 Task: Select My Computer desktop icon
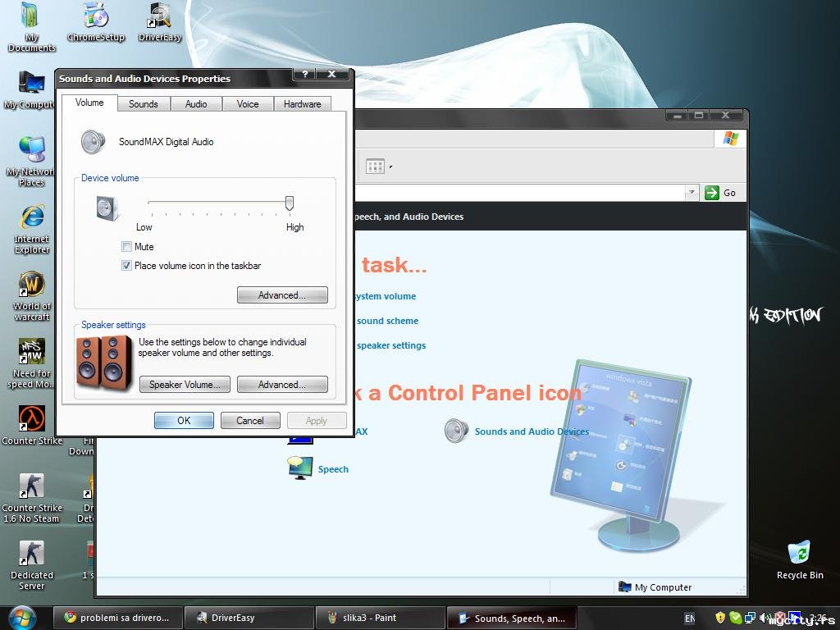point(30,90)
